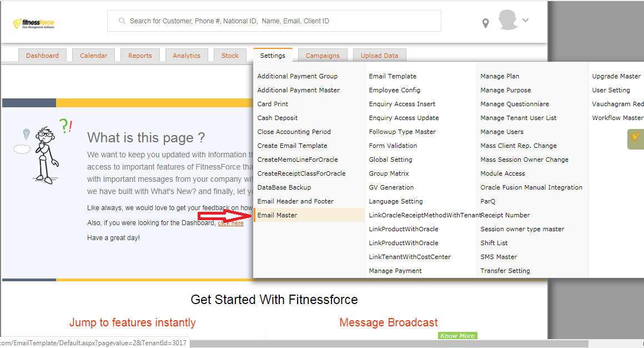Open the Reports tab
This screenshot has height=348, width=644.
coord(140,56)
